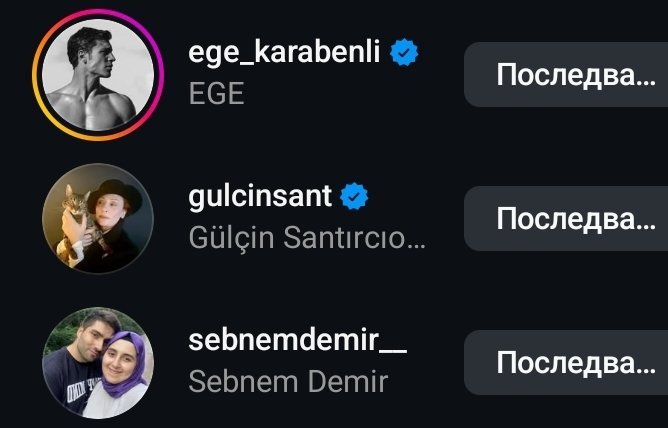The width and height of the screenshot is (668, 428).
Task: Click the display name Sebnem Demir
Action: coord(288,382)
